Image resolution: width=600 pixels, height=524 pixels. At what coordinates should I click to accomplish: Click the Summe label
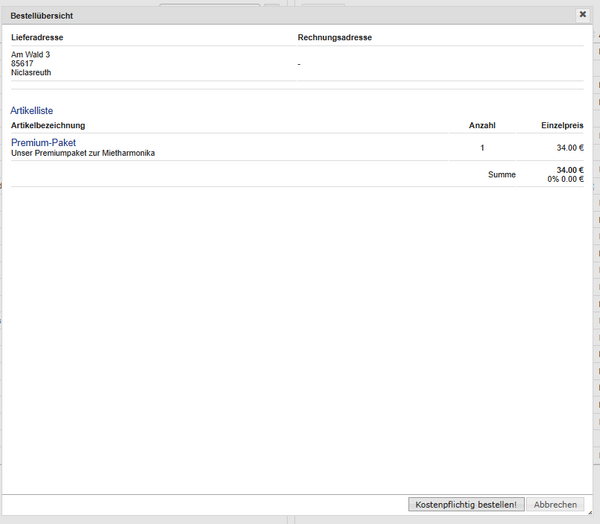pos(502,175)
